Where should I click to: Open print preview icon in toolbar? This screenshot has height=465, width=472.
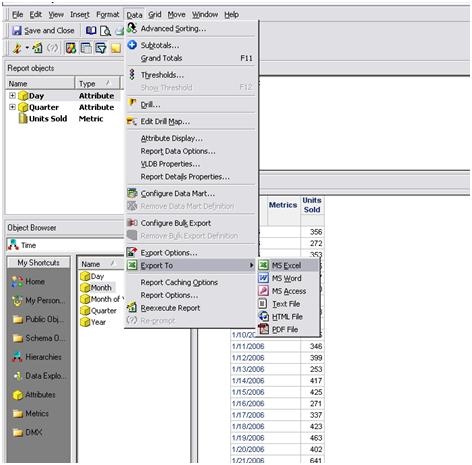(x=105, y=31)
